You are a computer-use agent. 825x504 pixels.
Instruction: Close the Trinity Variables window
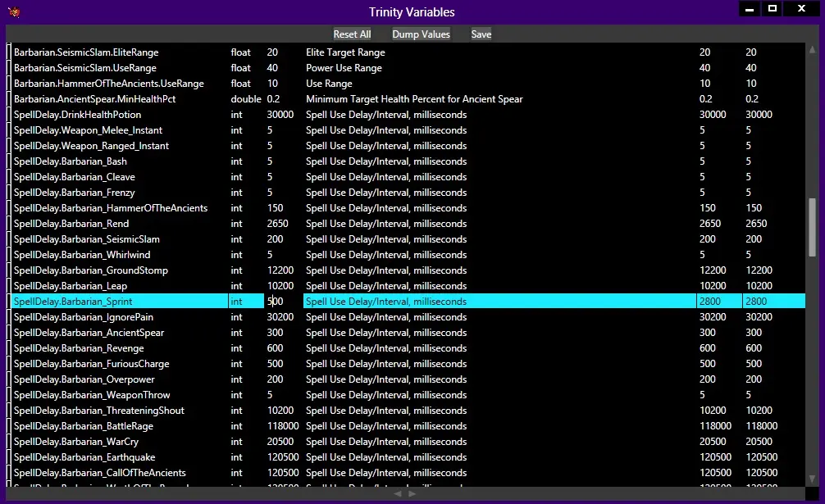click(x=801, y=9)
